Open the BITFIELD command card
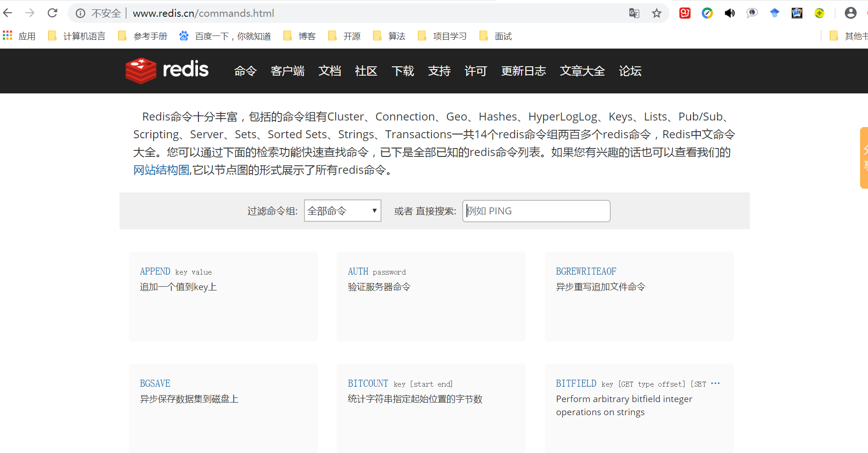The height and width of the screenshot is (453, 868). click(639, 409)
